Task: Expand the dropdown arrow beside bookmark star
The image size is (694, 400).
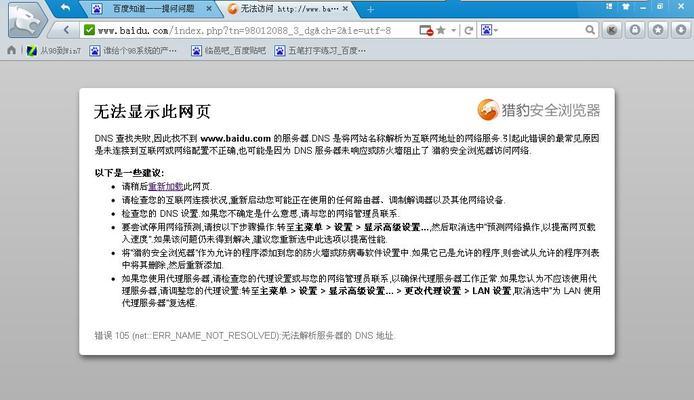Action: [453, 30]
